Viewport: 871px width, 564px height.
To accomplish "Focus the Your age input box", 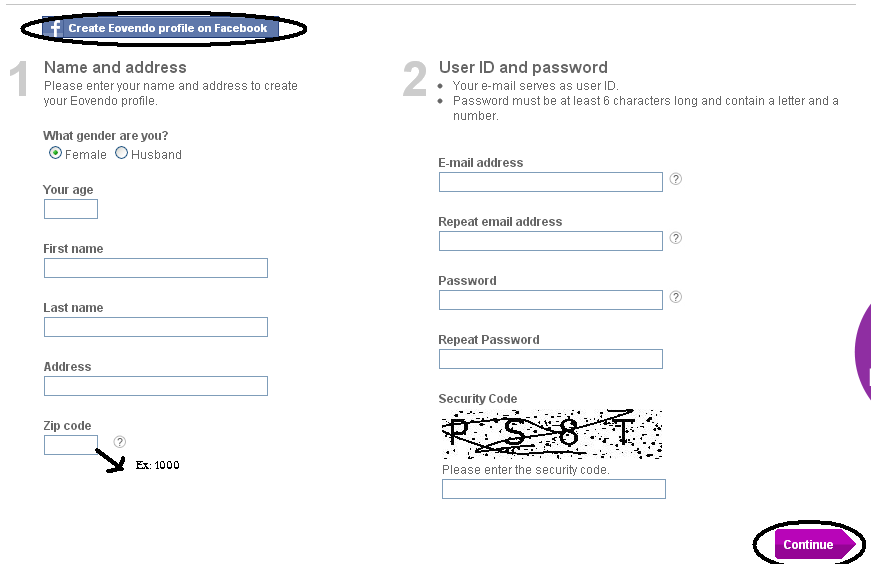I will coord(71,209).
